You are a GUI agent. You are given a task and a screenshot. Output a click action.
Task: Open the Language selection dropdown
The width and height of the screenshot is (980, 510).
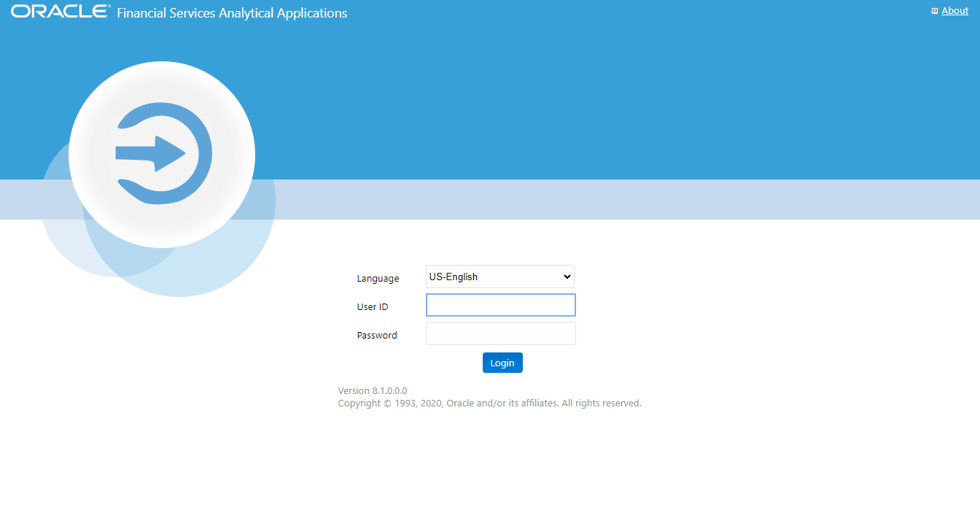[499, 277]
